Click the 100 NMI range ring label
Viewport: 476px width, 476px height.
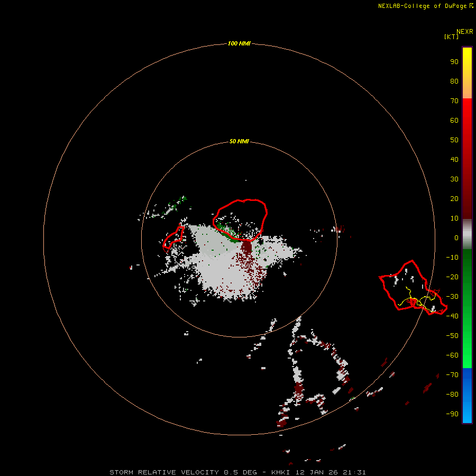point(239,43)
